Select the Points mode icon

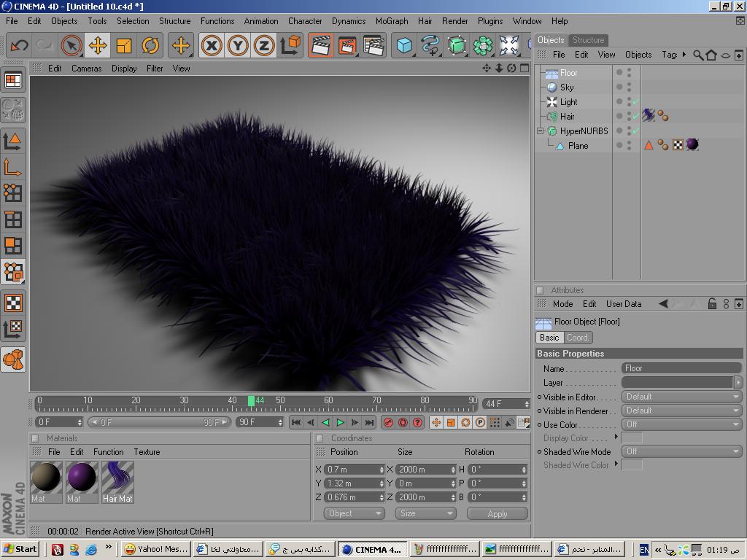point(13,192)
